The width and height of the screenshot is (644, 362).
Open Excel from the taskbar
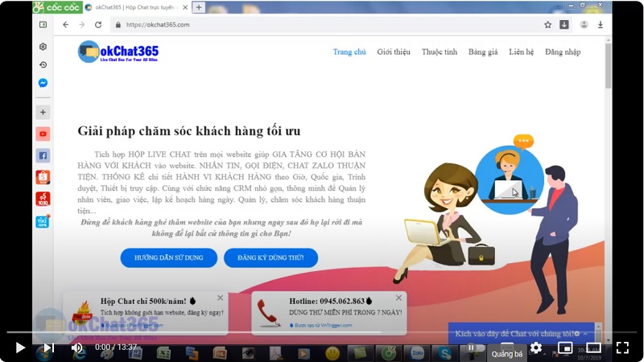click(x=163, y=353)
